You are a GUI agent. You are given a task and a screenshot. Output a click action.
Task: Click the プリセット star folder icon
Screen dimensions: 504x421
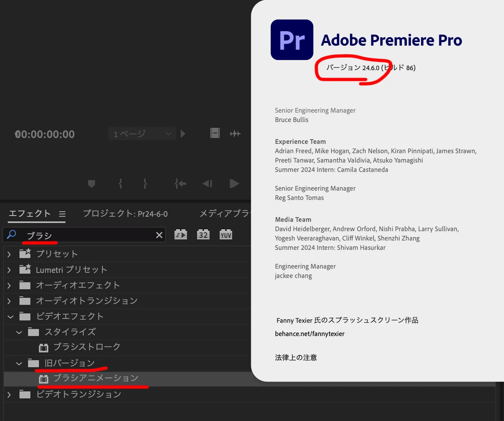[x=25, y=253]
